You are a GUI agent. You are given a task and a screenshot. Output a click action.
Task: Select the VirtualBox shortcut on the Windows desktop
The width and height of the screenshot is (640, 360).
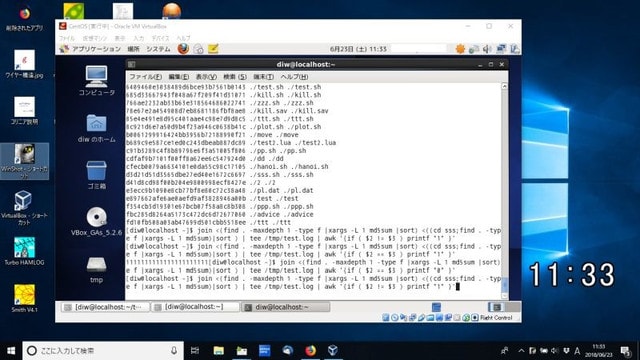(24, 207)
